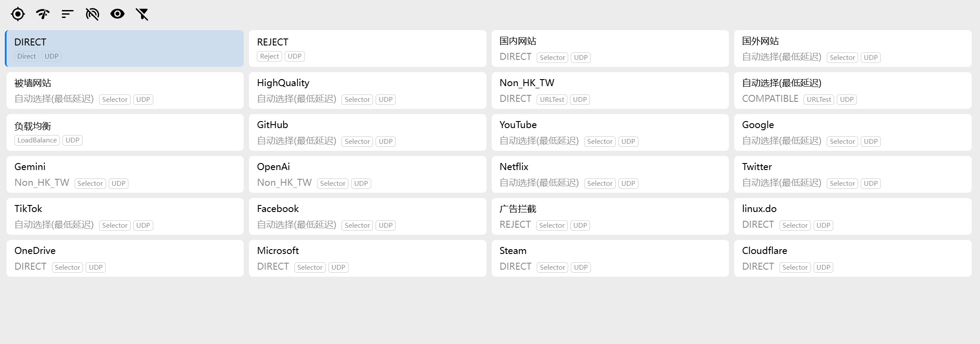Pick the OpenAi proxy group card
The height and width of the screenshot is (344, 980).
[x=367, y=174]
